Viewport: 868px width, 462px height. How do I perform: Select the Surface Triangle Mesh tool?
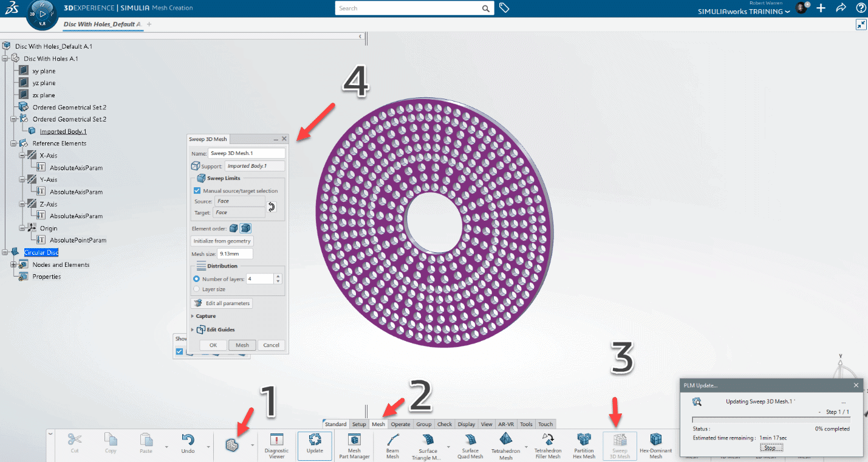428,446
